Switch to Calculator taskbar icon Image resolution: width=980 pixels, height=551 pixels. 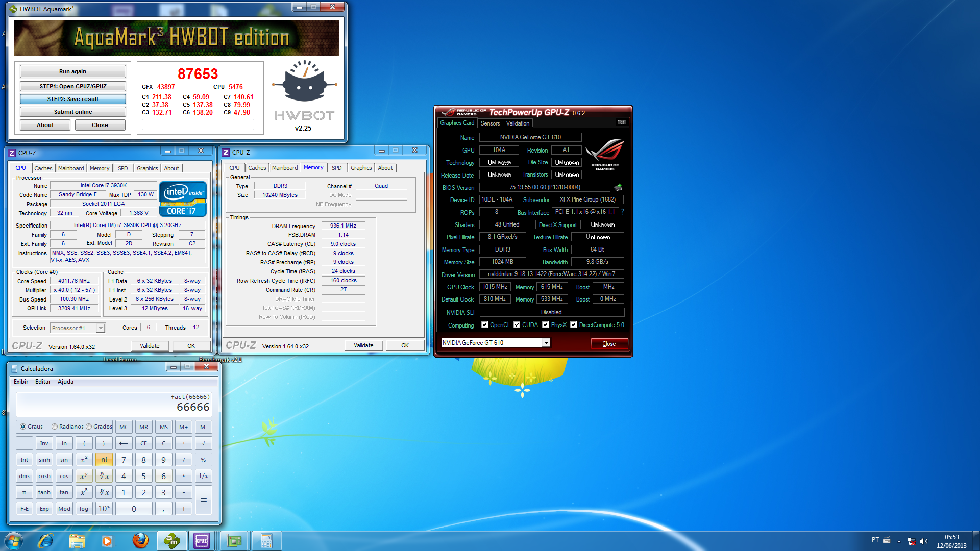(266, 541)
